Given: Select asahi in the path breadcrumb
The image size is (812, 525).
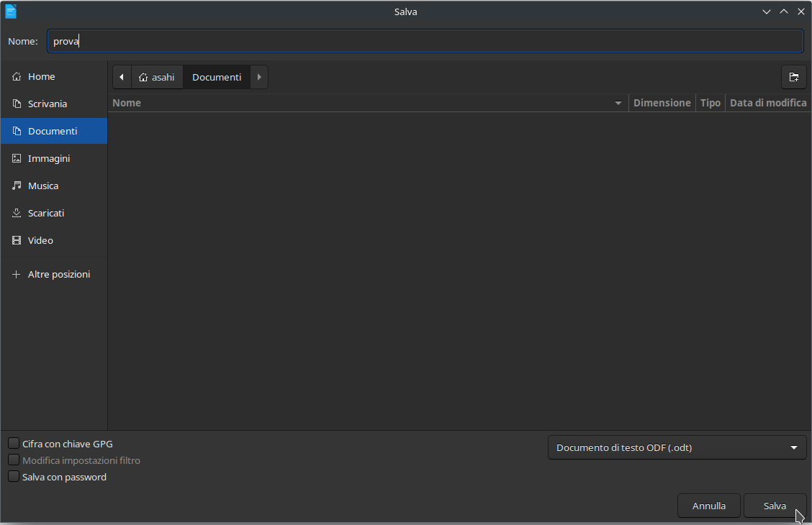Looking at the screenshot, I should point(157,77).
